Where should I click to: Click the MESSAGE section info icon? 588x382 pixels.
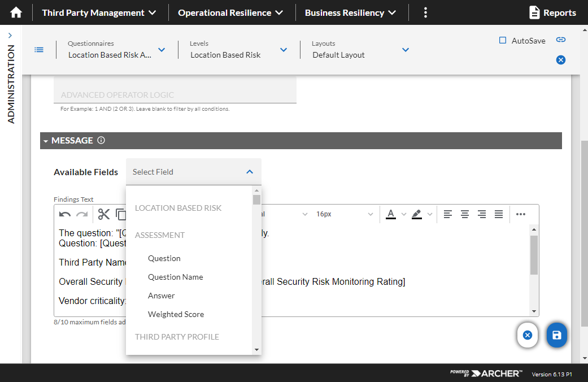click(101, 140)
